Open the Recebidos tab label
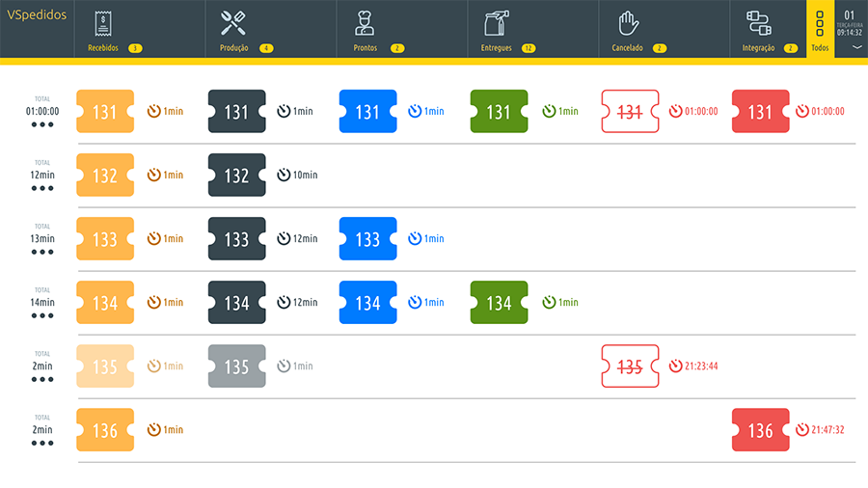 click(102, 48)
